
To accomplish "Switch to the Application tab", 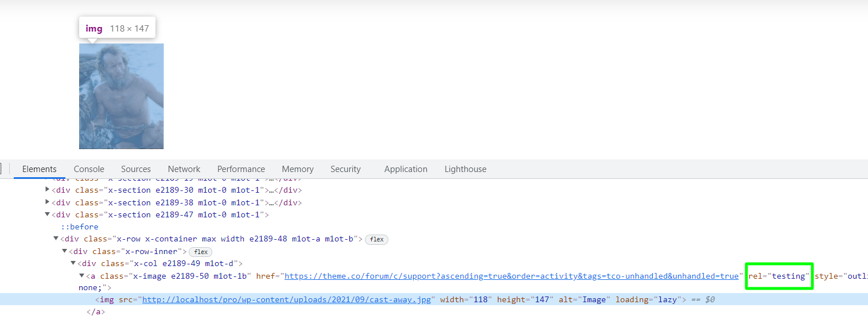I will [x=406, y=169].
